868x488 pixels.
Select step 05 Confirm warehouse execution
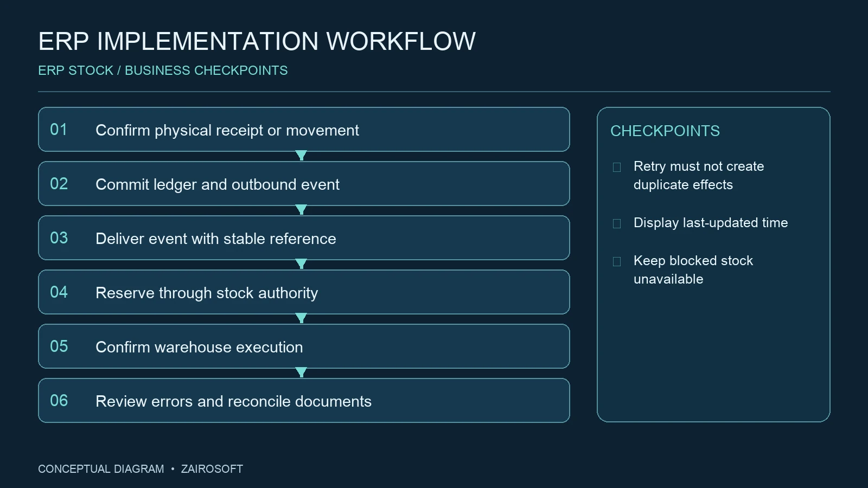pyautogui.click(x=304, y=346)
